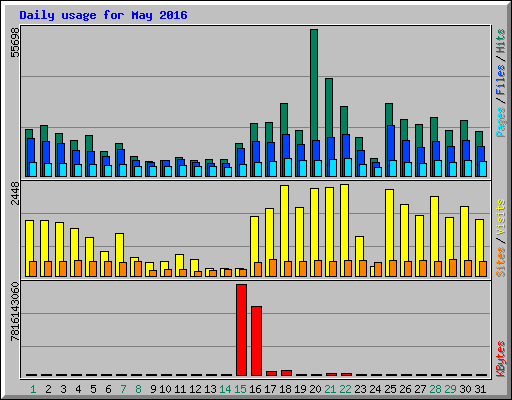512x400 pixels.
Task: Click green day label 8 on the x-axis
Action: click(138, 389)
